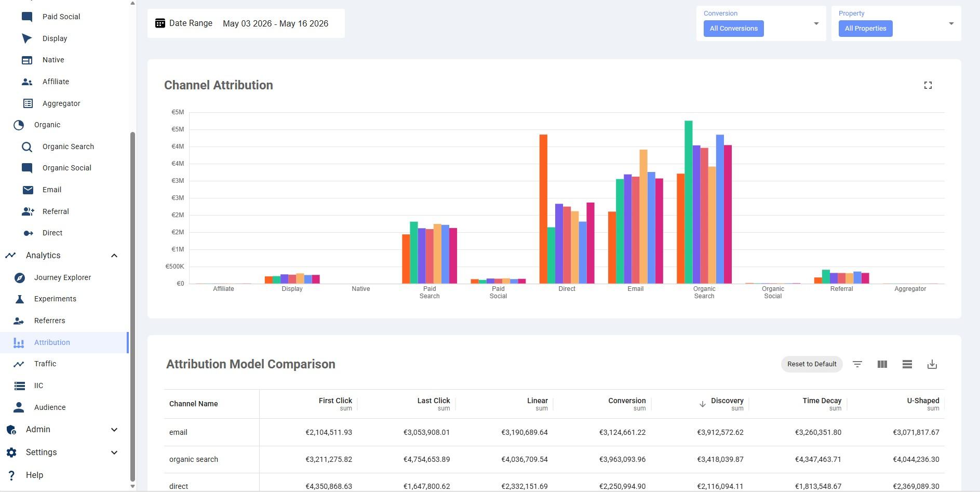This screenshot has height=492, width=980.
Task: Click the Analytics trend icon
Action: pos(10,256)
